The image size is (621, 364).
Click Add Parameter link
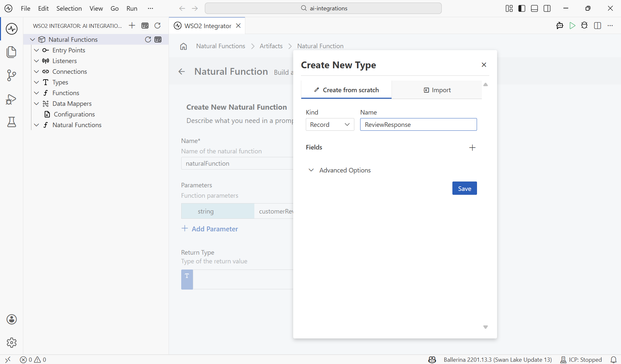(210, 229)
